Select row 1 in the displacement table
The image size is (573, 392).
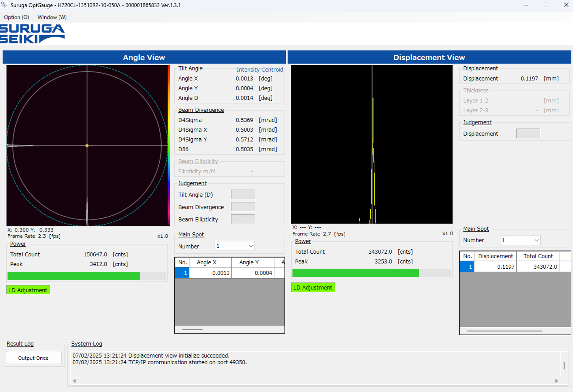click(x=467, y=266)
